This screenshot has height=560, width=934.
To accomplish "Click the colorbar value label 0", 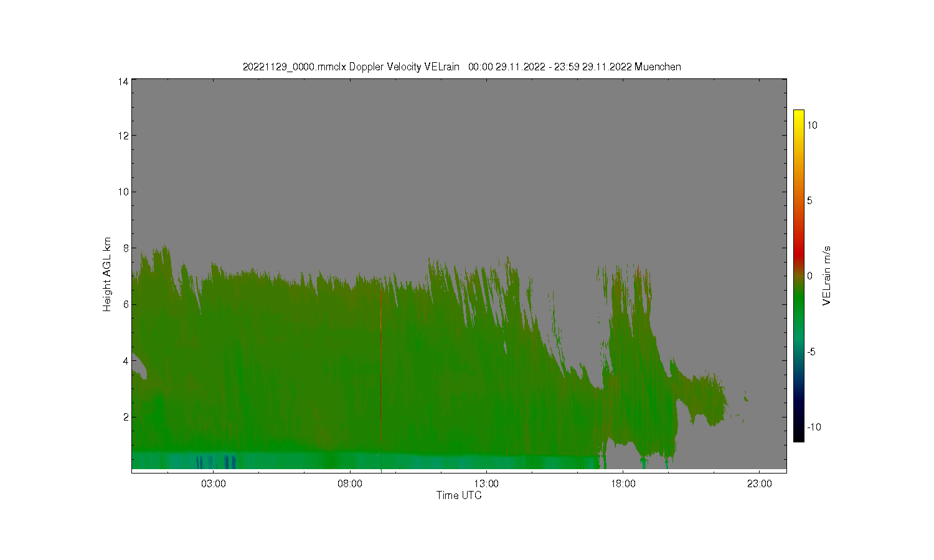I will click(810, 276).
